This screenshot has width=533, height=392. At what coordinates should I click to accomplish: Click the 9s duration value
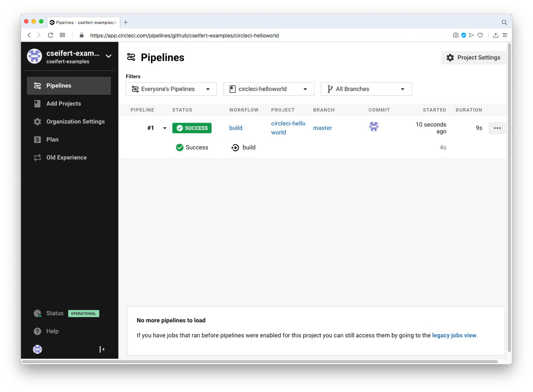479,128
